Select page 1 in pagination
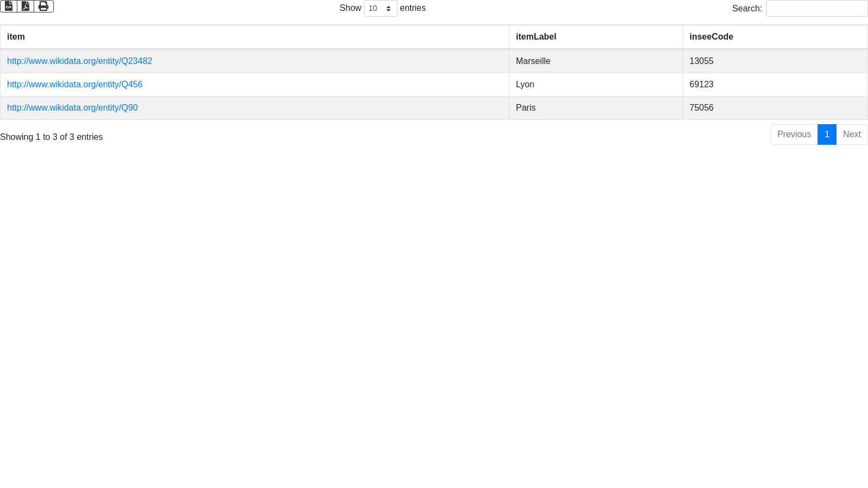 tap(827, 134)
